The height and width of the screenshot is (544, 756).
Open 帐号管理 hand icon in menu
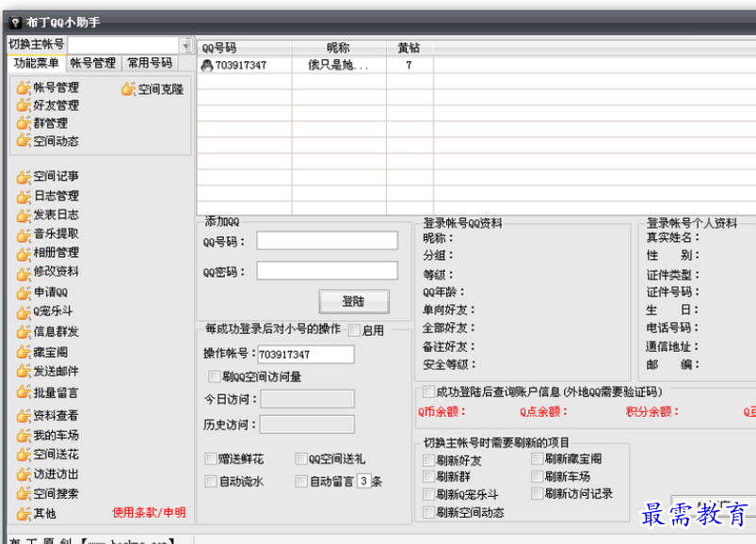[x=24, y=88]
